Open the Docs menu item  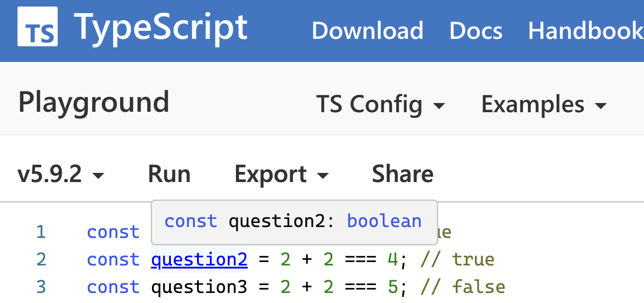[x=476, y=31]
